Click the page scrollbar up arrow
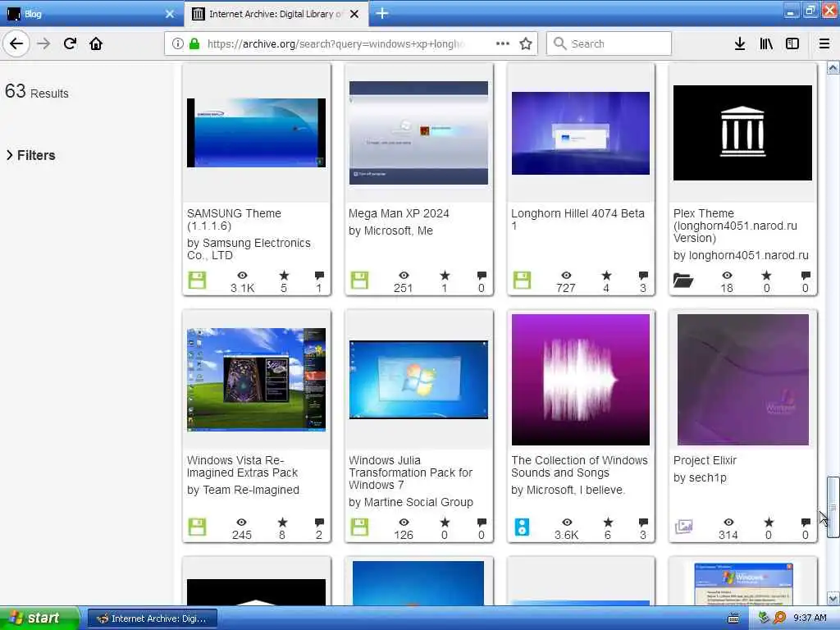 pos(833,68)
